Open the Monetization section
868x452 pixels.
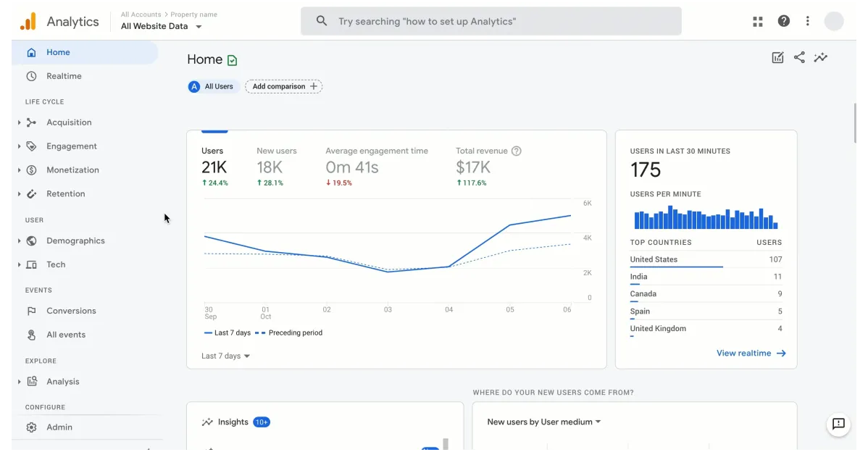(72, 169)
